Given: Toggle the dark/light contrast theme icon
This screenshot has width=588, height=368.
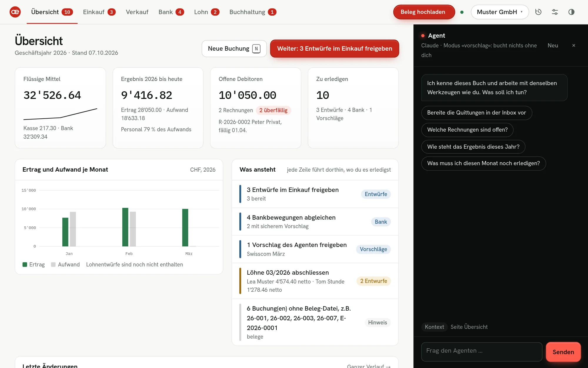Looking at the screenshot, I should [571, 12].
